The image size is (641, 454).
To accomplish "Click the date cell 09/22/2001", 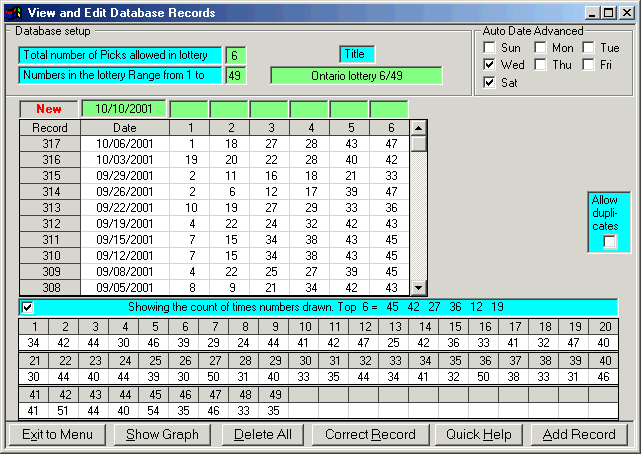I will [125, 208].
